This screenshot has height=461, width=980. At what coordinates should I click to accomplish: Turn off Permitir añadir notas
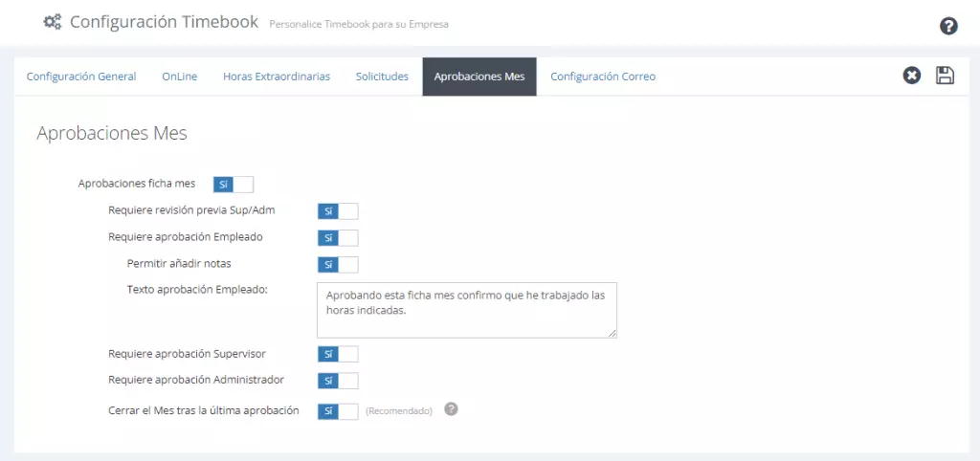point(338,265)
